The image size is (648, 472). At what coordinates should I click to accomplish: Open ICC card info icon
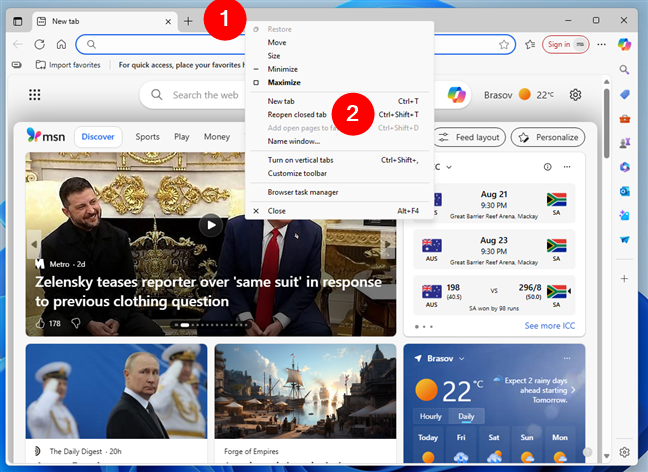[x=548, y=167]
